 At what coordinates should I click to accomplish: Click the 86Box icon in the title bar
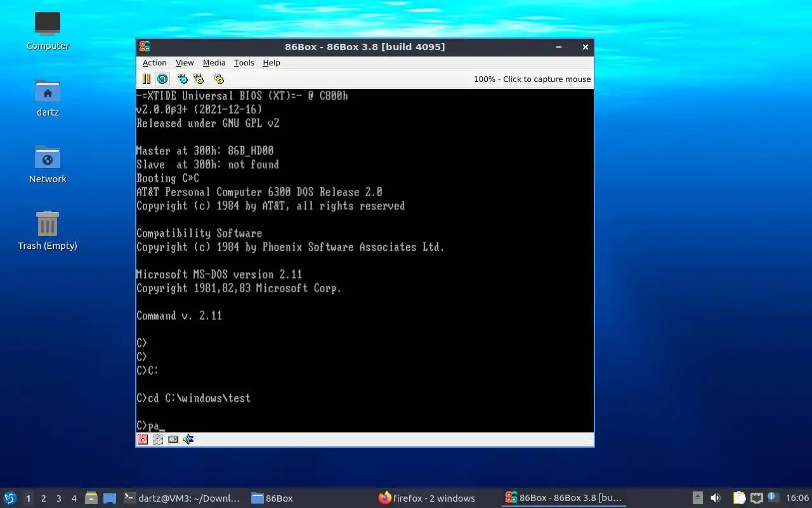pos(145,46)
